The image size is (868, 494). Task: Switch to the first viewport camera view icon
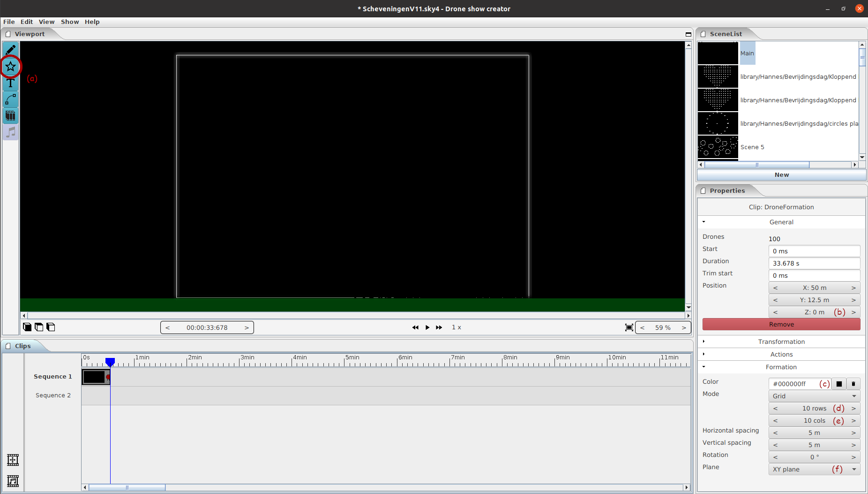pyautogui.click(x=27, y=327)
